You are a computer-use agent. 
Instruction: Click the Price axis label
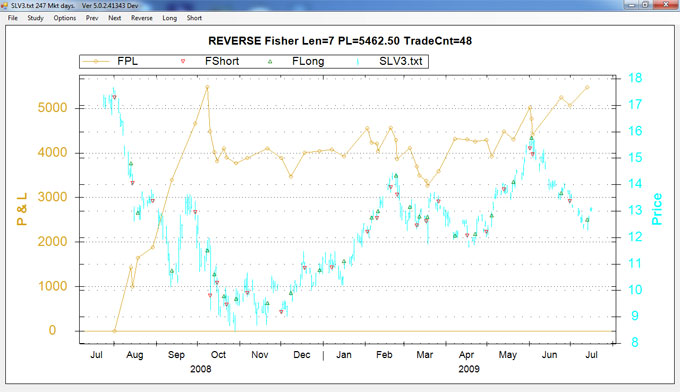click(x=657, y=209)
